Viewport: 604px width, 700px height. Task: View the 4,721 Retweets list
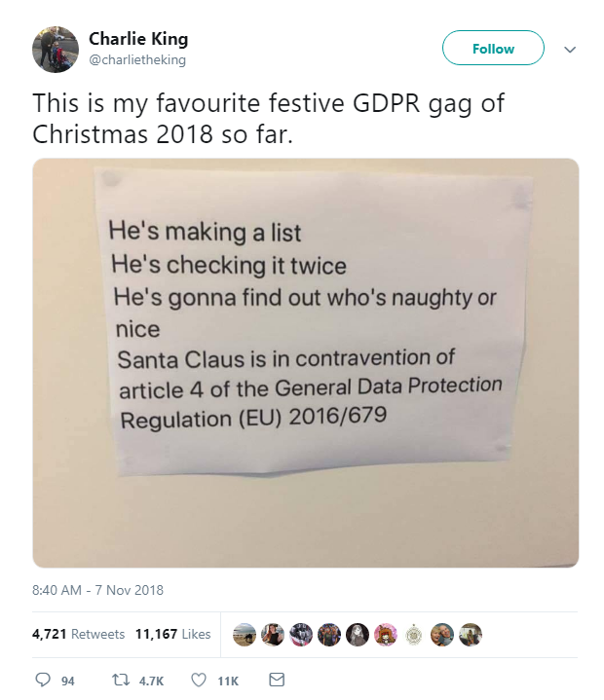click(x=78, y=634)
